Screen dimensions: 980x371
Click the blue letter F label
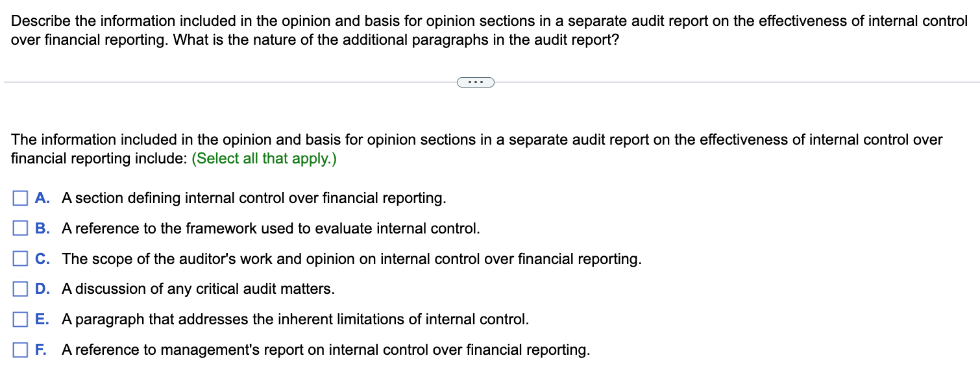[x=42, y=350]
